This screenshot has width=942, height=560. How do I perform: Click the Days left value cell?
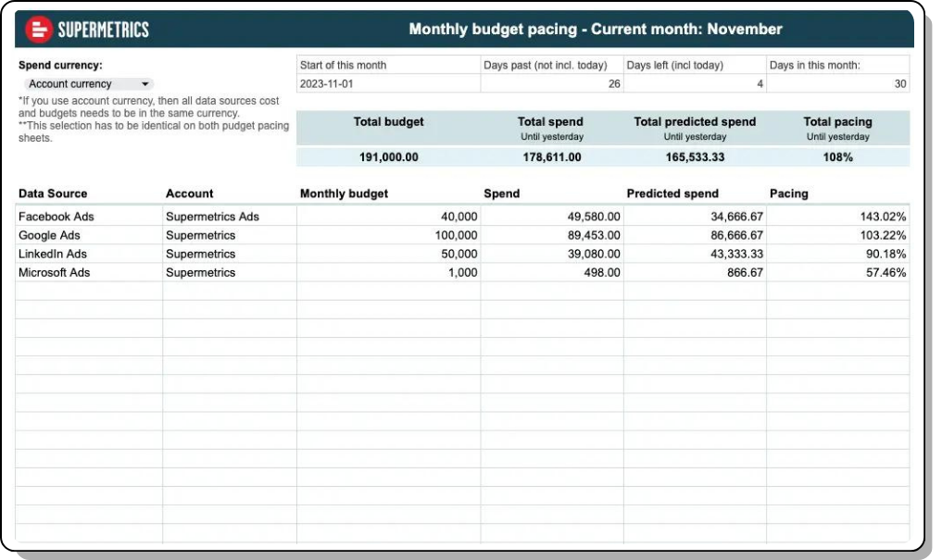coord(695,83)
